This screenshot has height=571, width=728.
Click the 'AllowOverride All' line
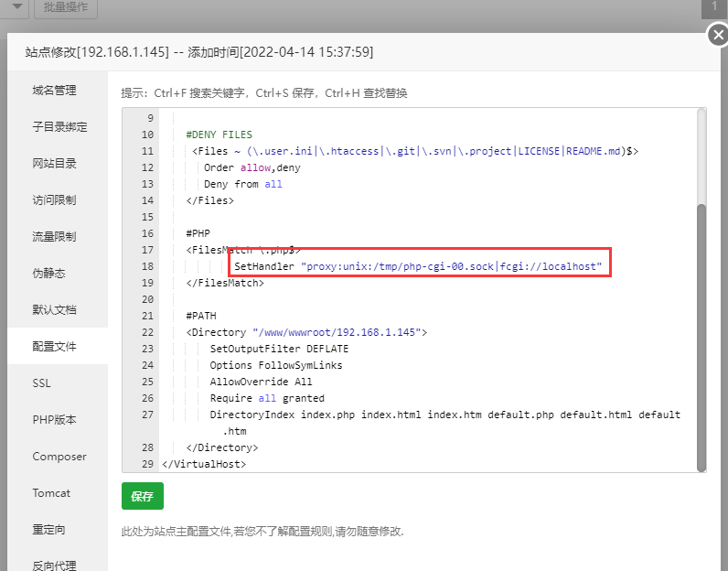pyautogui.click(x=261, y=382)
